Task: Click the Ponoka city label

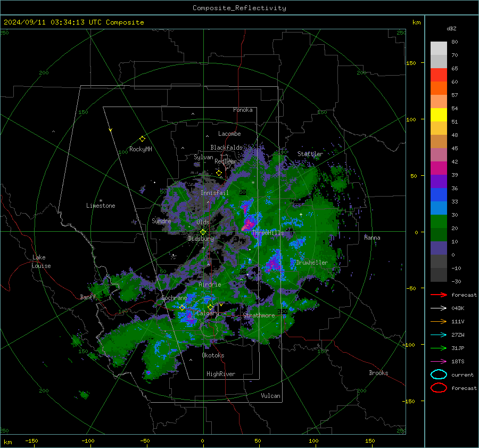Action: [x=243, y=110]
